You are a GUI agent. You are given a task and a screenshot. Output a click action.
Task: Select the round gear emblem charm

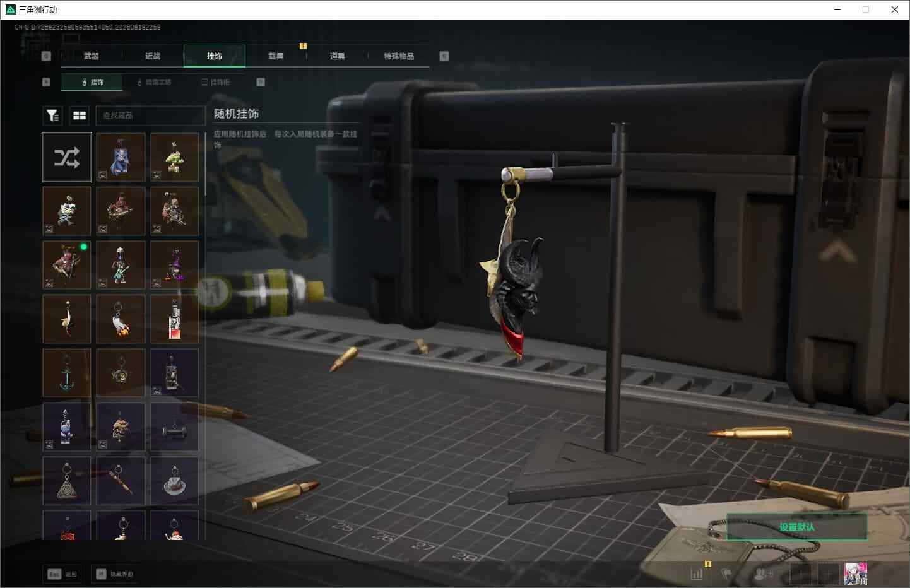coord(121,373)
